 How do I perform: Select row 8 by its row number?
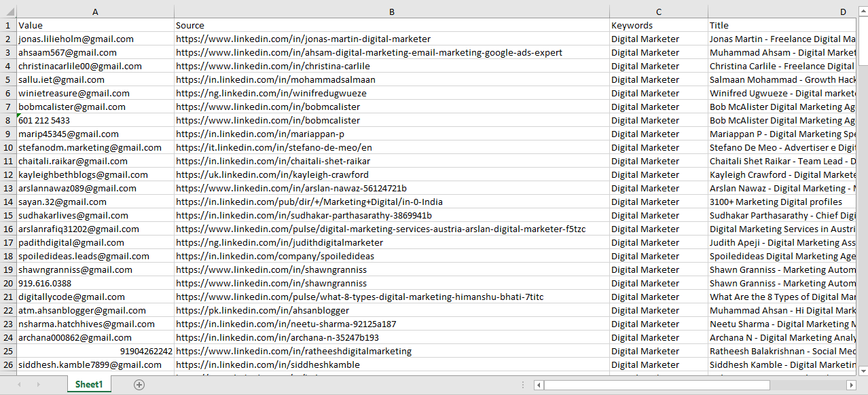[7, 120]
